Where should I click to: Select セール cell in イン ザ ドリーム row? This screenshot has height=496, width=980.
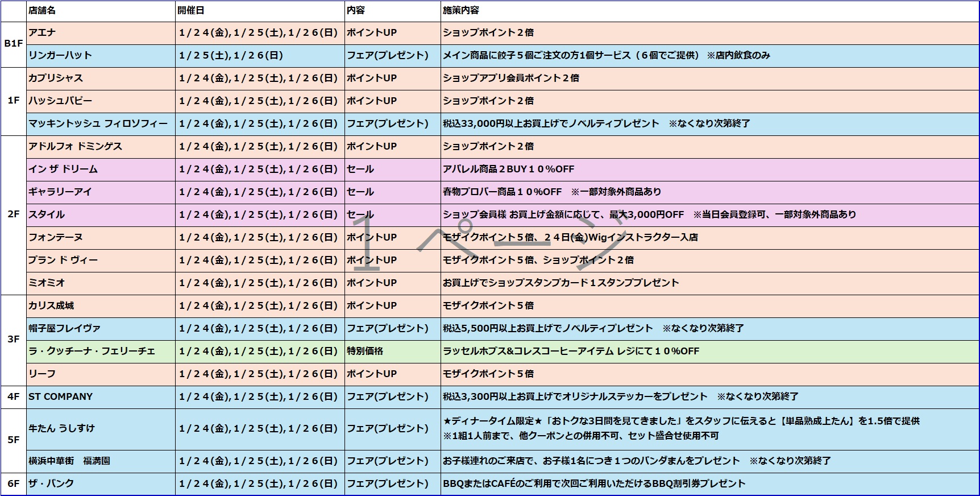392,170
